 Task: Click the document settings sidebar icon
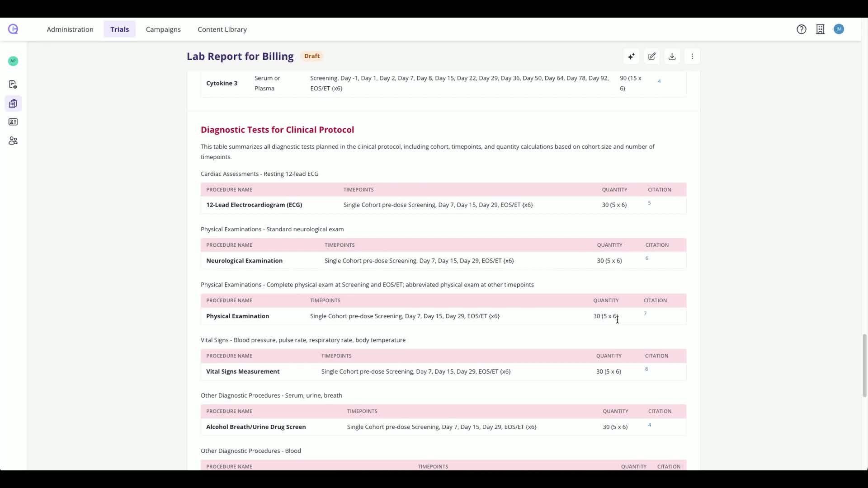click(13, 84)
